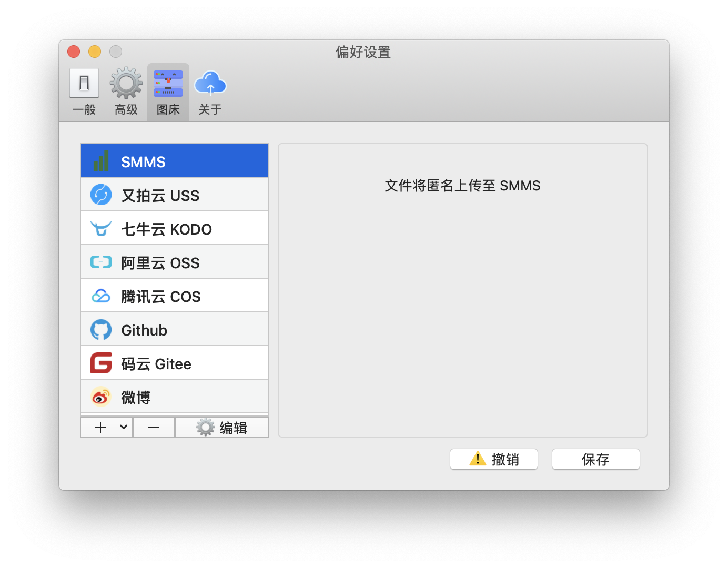Select the 码云 Gitee host name

156,364
